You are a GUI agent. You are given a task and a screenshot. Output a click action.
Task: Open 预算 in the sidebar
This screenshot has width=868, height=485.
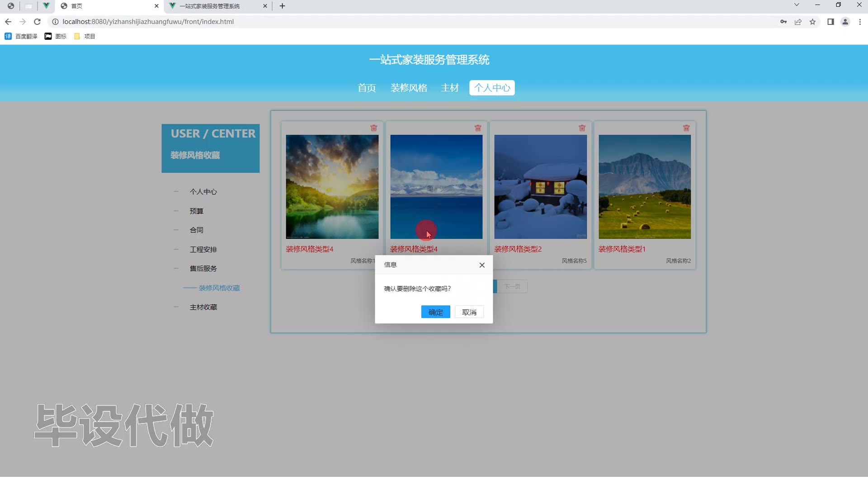196,211
